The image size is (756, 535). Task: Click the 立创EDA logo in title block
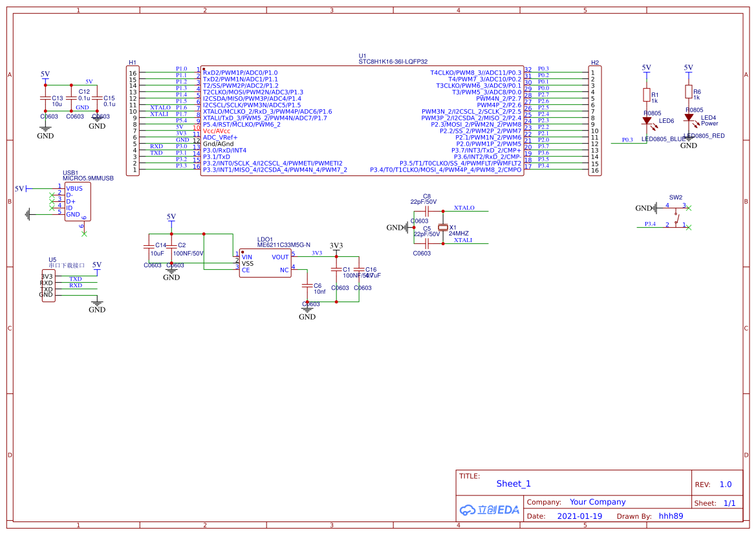490,509
